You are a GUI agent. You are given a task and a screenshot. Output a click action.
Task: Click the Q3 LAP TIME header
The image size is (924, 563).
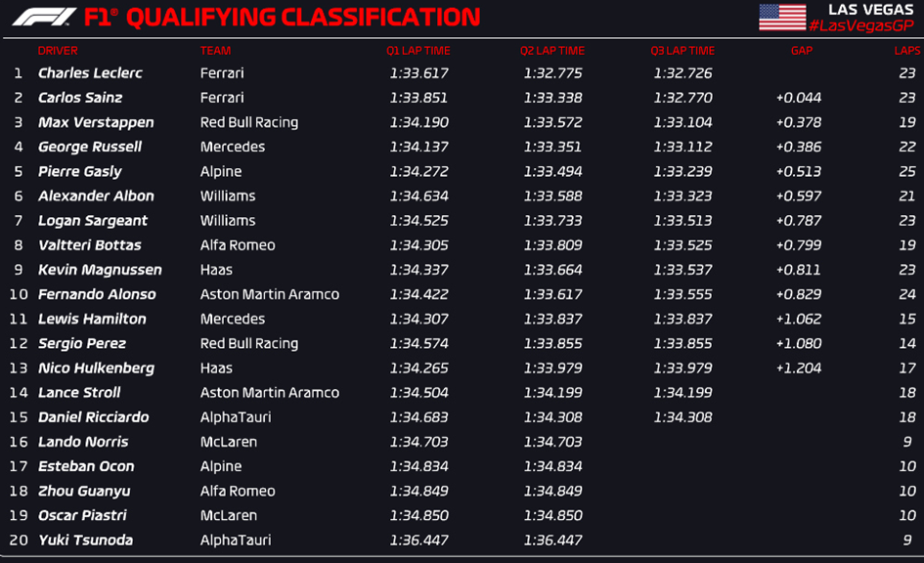(x=682, y=51)
